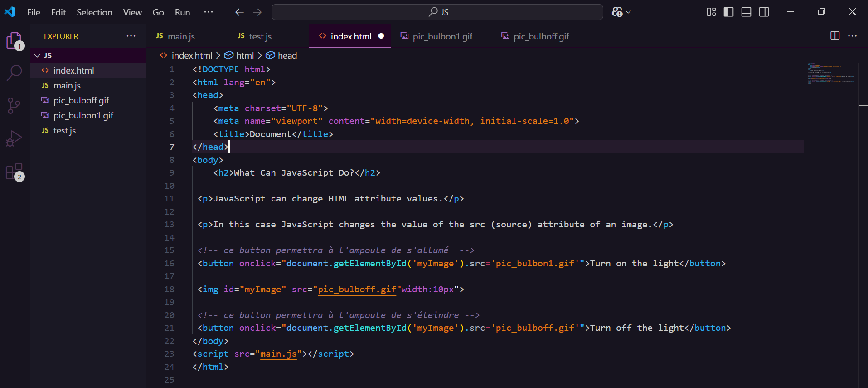The width and height of the screenshot is (868, 388).
Task: Toggle the primary side bar visibility
Action: click(x=728, y=12)
